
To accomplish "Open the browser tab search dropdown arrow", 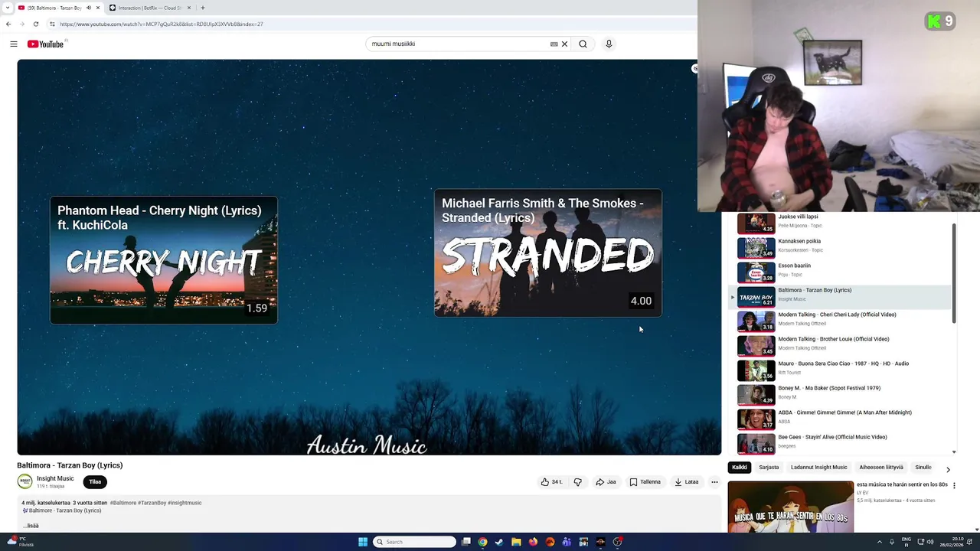I will pyautogui.click(x=8, y=8).
